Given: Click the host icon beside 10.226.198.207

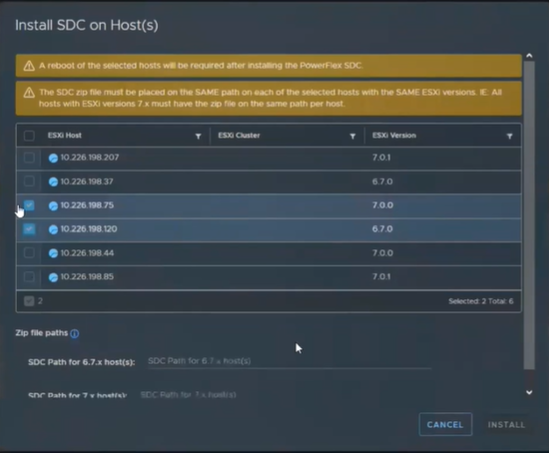Looking at the screenshot, I should (53, 158).
